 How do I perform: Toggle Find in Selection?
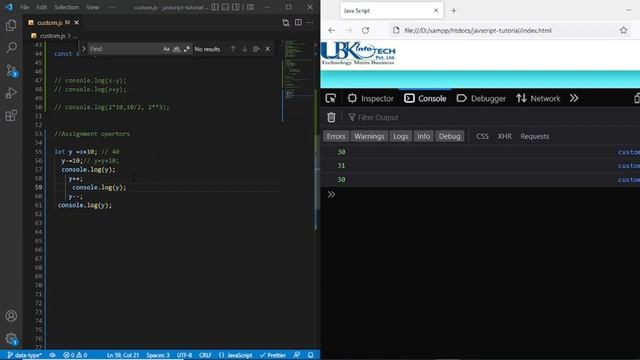(x=256, y=49)
